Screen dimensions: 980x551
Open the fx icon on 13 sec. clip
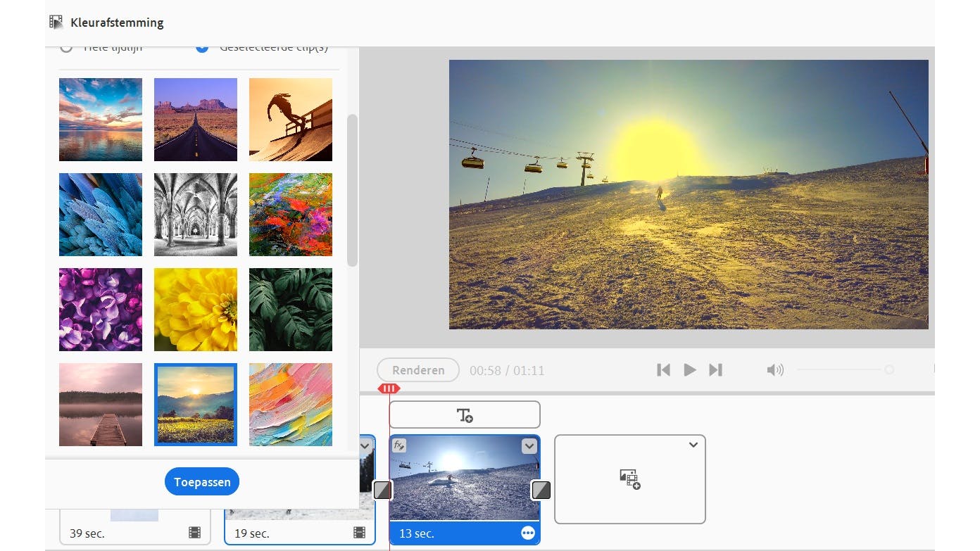click(399, 445)
